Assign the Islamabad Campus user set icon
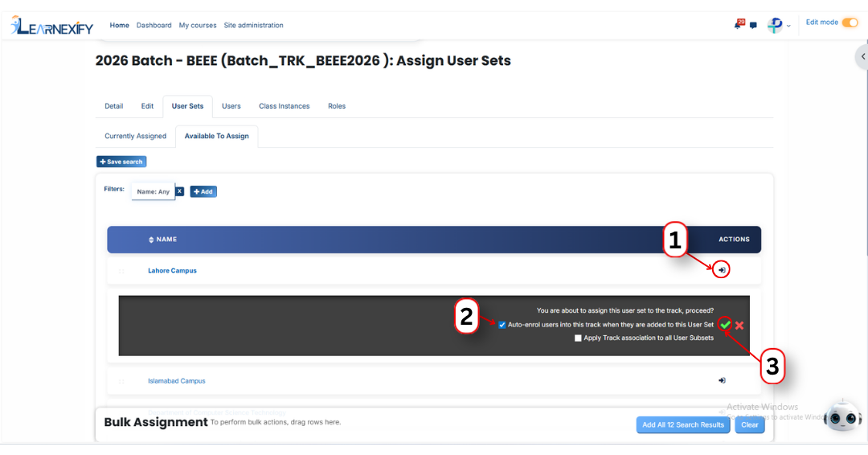Screen dimensions: 868x455 (x=722, y=381)
